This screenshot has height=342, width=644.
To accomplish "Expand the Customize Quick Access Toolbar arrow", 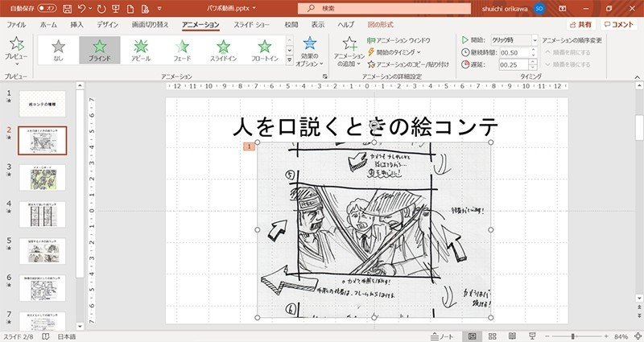I will point(159,9).
